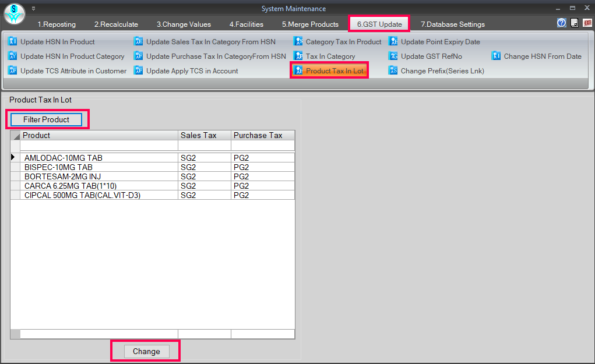
Task: Select the CARCA 6.25MG TAB(1*10) product cell
Action: (x=99, y=186)
